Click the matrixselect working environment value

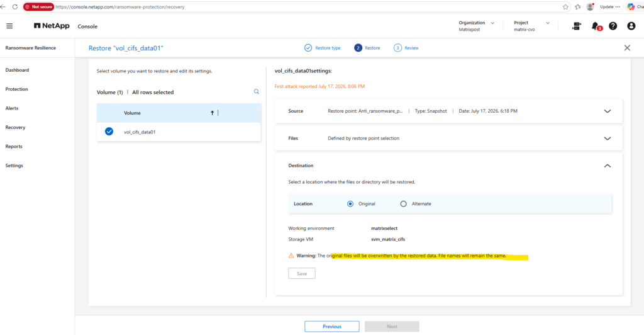[384, 228]
